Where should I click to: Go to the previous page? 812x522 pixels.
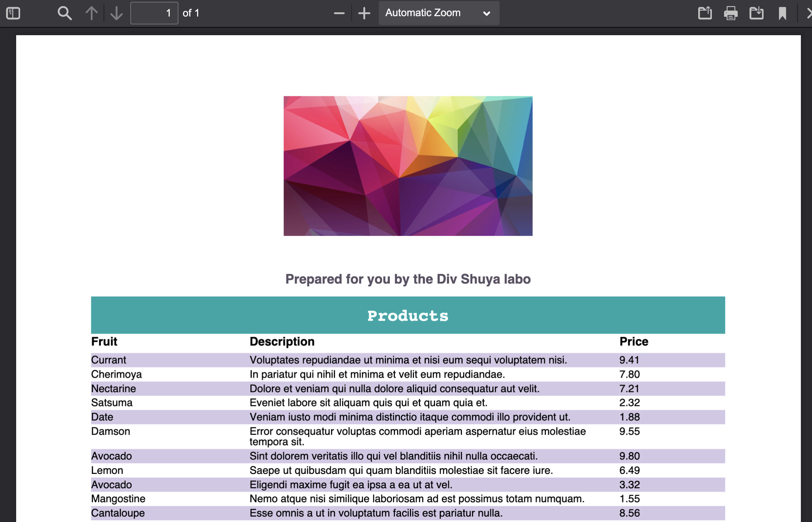tap(92, 13)
